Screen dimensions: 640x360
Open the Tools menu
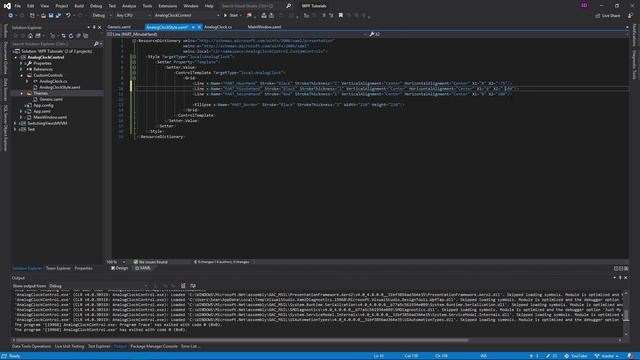[147, 6]
